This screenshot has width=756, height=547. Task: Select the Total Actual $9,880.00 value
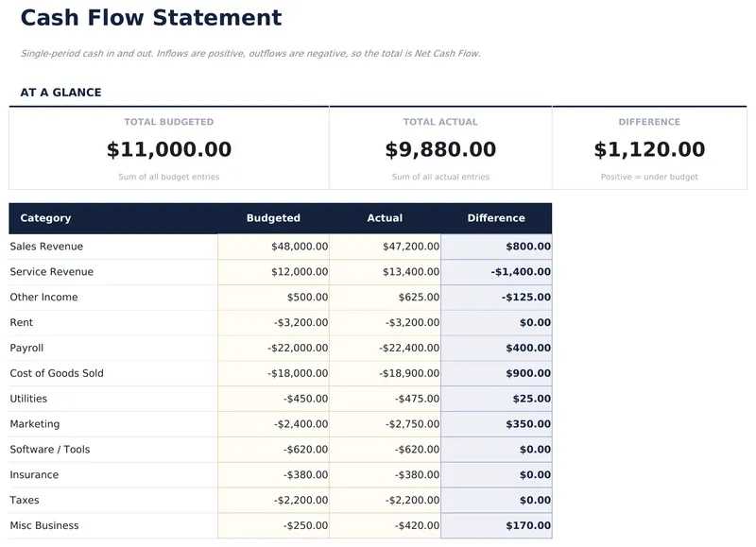pyautogui.click(x=440, y=149)
